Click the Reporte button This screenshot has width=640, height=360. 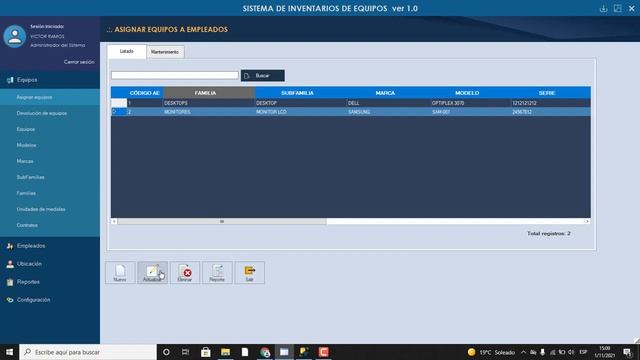click(x=217, y=272)
